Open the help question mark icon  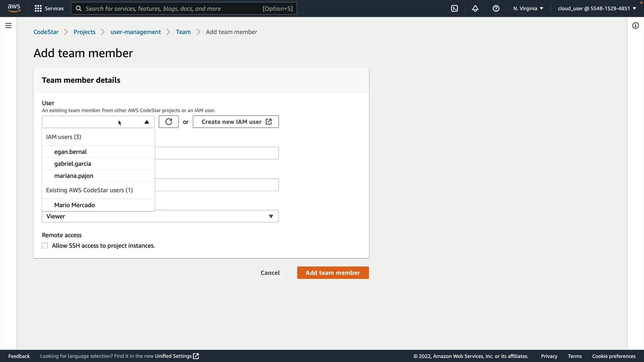[496, 8]
